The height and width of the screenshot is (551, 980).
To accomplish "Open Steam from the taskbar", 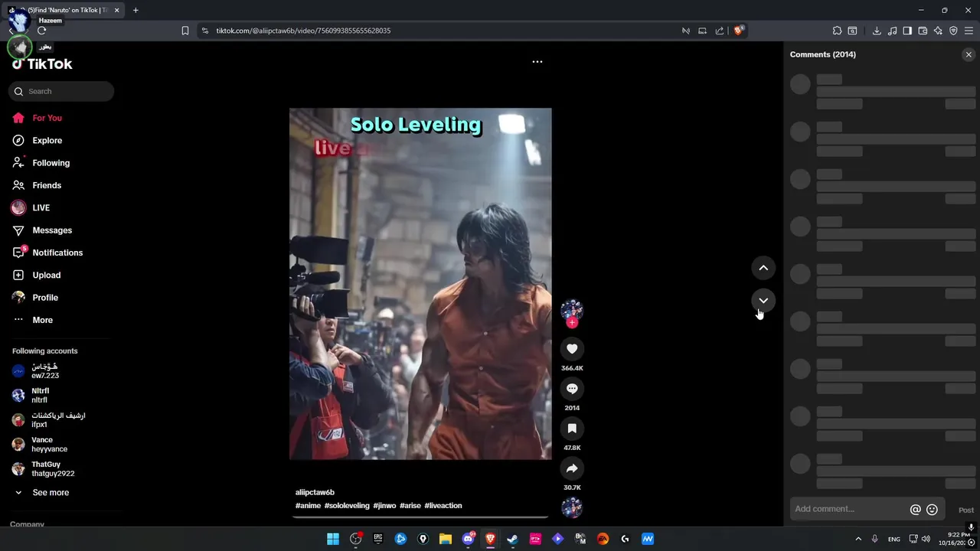I will pyautogui.click(x=512, y=539).
